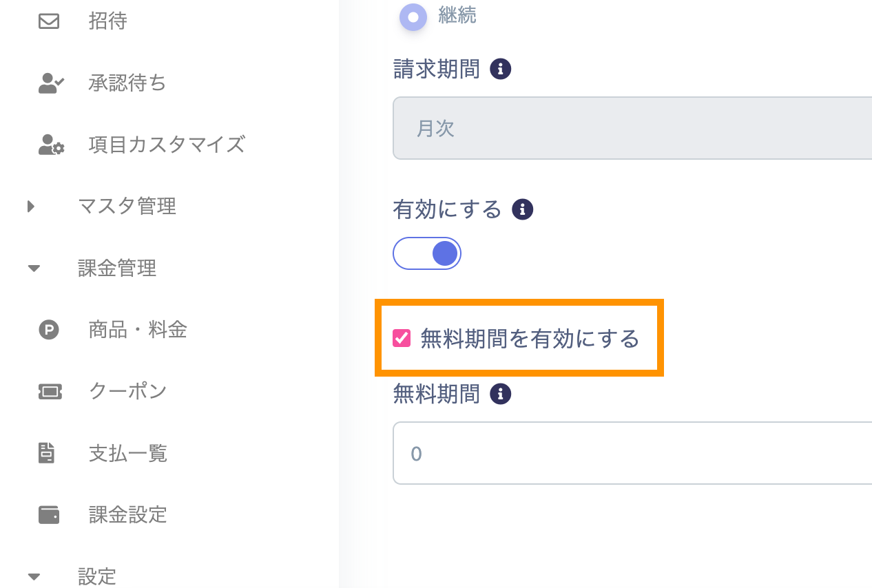The width and height of the screenshot is (872, 588).
Task: Toggle the 有効にする switch off
Action: pos(427,253)
